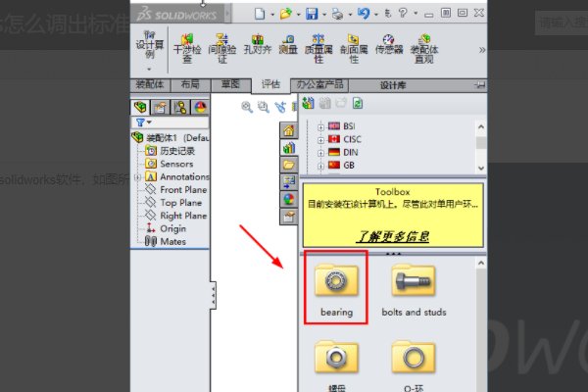This screenshot has width=588, height=392.
Task: Select Right Plane in feature tree
Action: 176,216
